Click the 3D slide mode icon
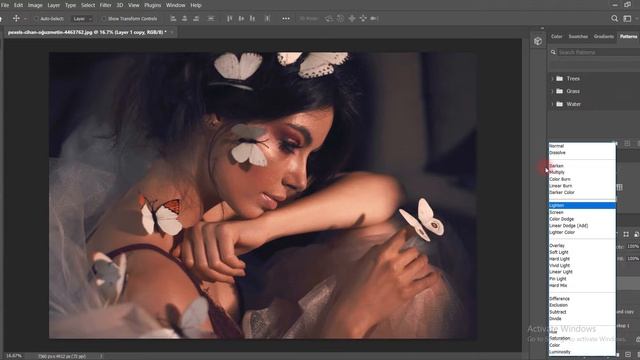The width and height of the screenshot is (640, 360). [363, 18]
